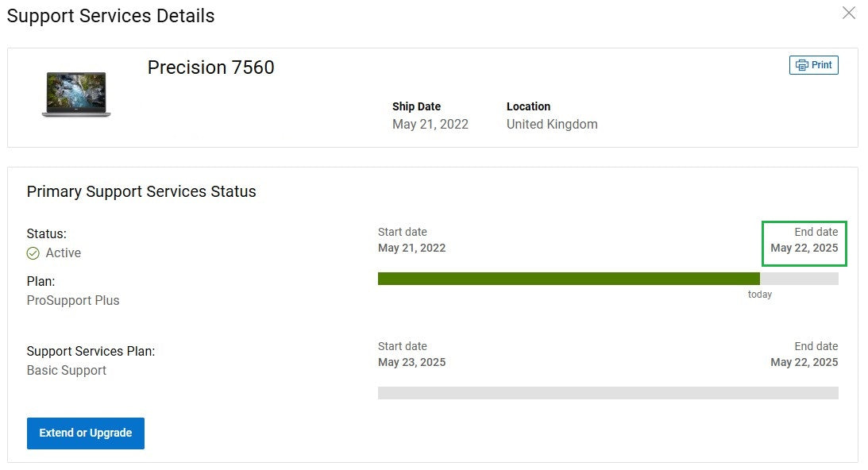Click the ProSupport Plus plan name

pyautogui.click(x=73, y=301)
